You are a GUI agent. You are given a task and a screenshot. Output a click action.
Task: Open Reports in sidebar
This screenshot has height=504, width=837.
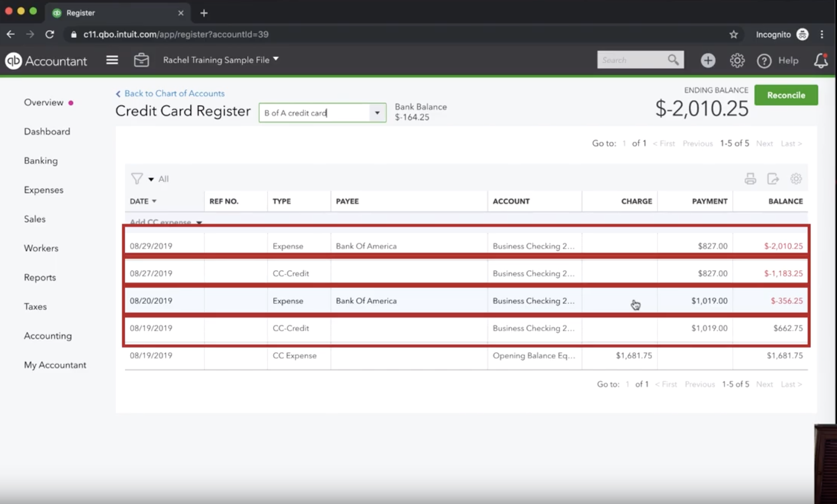coord(40,278)
